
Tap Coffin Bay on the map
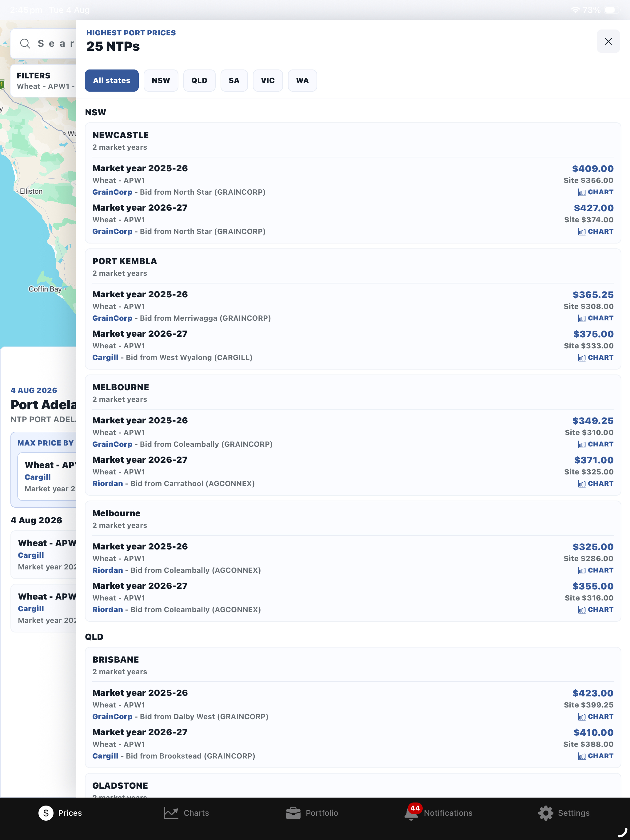click(x=47, y=289)
